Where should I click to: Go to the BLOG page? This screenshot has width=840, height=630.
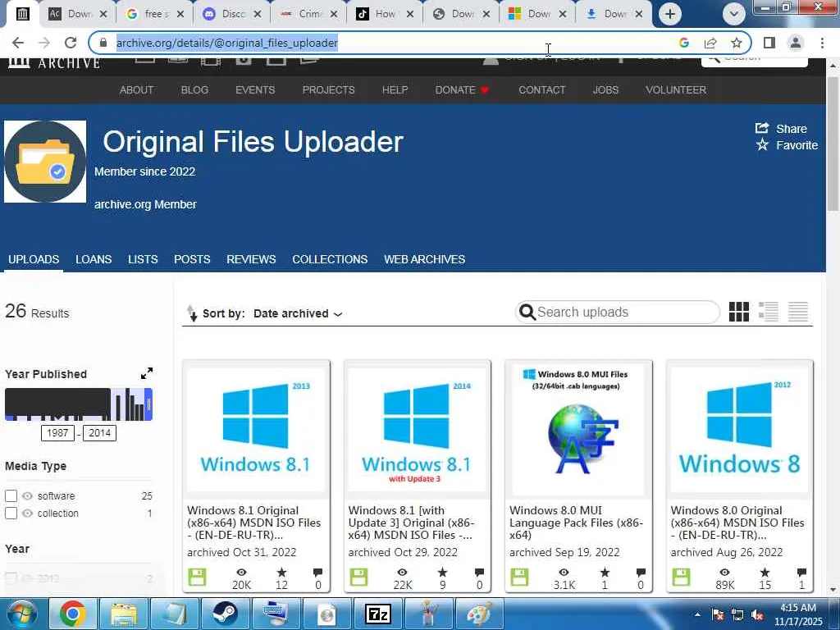(194, 90)
